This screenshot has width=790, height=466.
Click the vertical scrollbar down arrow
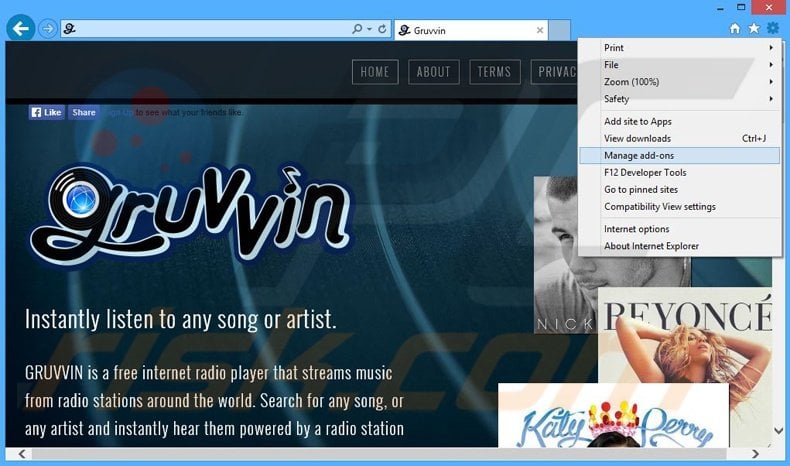pos(778,431)
